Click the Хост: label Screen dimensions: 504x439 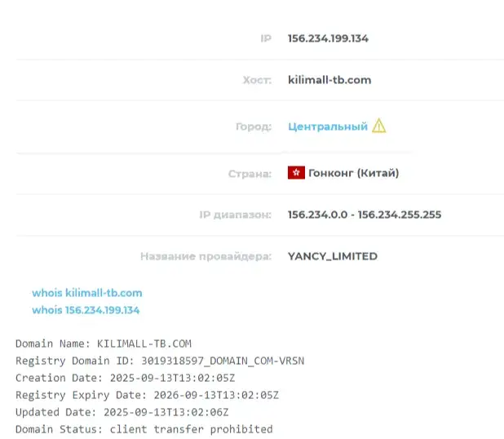pyautogui.click(x=257, y=80)
